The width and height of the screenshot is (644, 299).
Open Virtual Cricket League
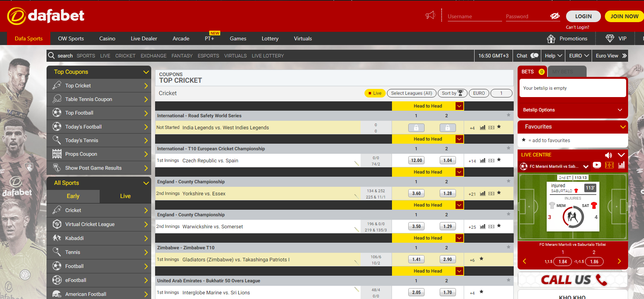coord(99,224)
